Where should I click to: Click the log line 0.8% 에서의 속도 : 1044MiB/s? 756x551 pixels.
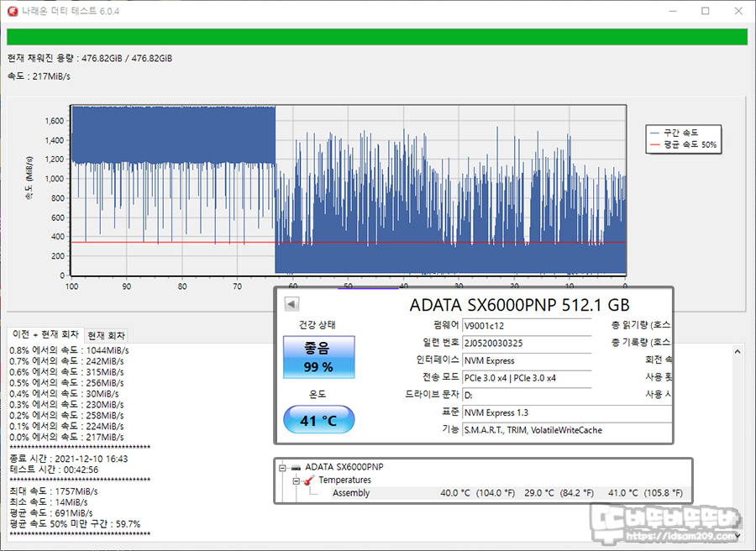(69, 350)
